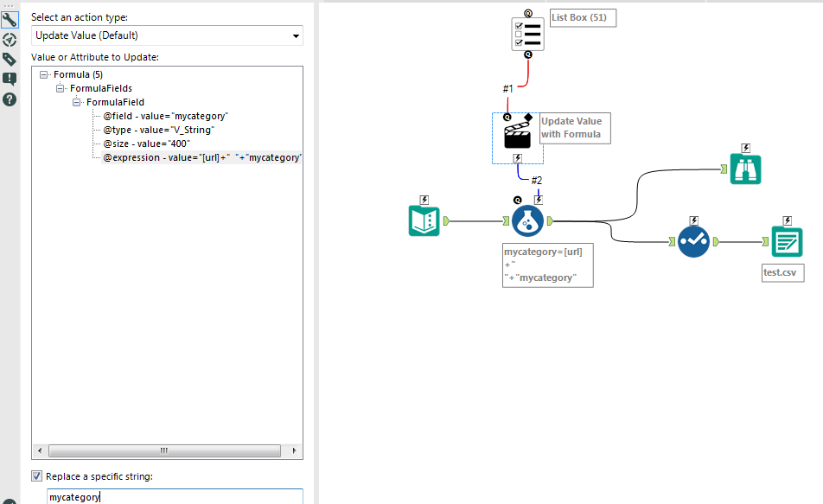Click the test.csv annotation label

pyautogui.click(x=782, y=272)
